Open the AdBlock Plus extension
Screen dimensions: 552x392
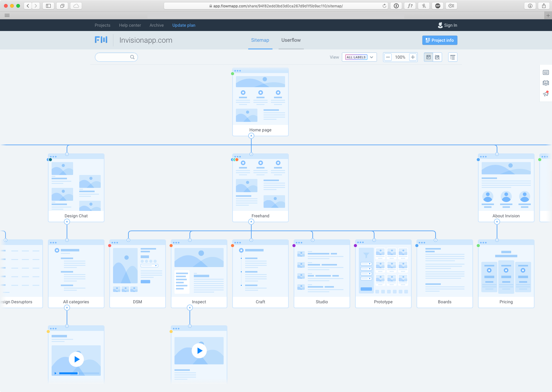[438, 6]
